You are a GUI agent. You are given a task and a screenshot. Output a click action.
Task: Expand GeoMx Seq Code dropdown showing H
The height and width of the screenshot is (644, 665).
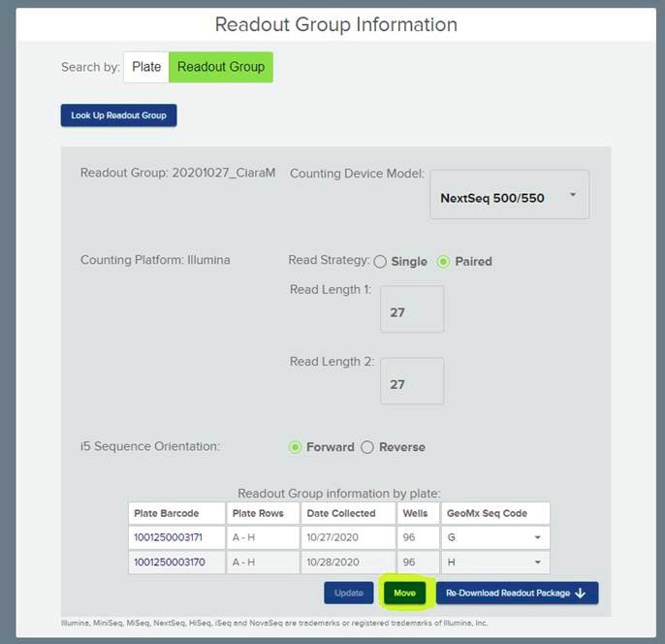tap(494, 563)
